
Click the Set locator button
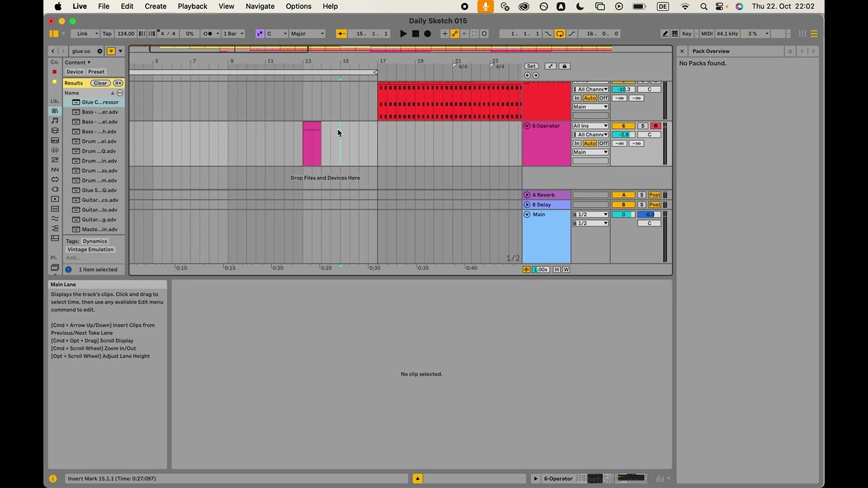click(x=531, y=66)
